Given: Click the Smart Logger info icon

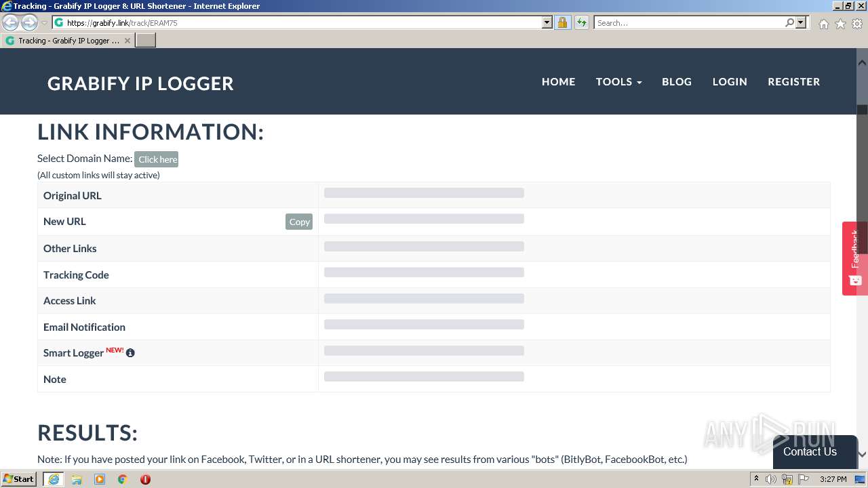Looking at the screenshot, I should pyautogui.click(x=130, y=353).
